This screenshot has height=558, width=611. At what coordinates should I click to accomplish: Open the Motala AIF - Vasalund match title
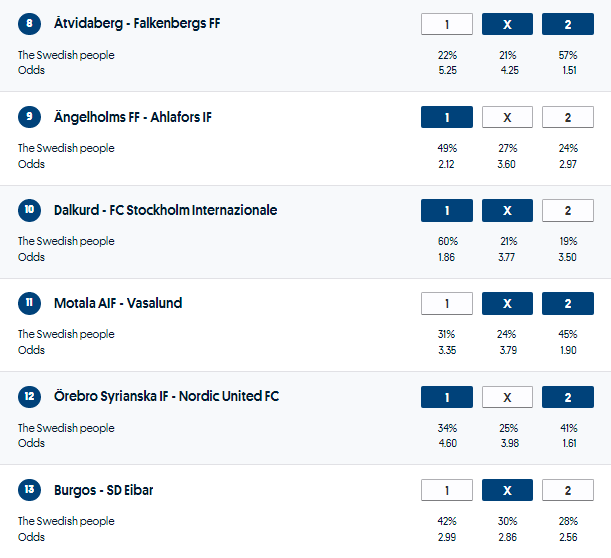[118, 303]
